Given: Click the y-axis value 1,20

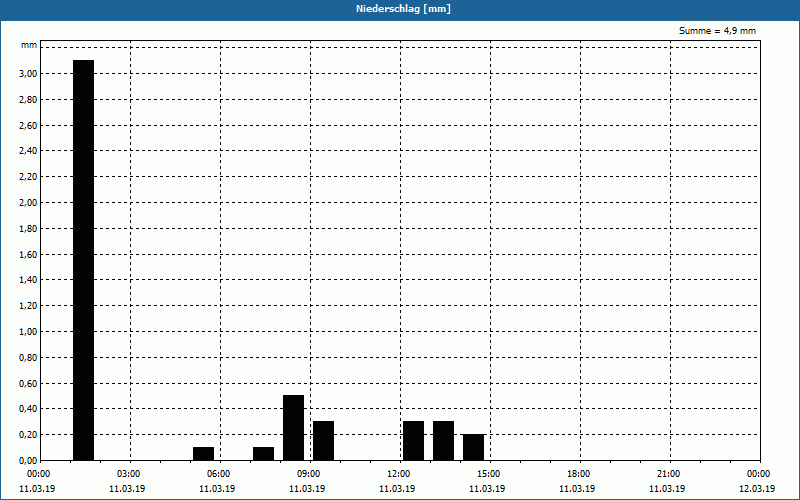Looking at the screenshot, I should click(28, 306).
